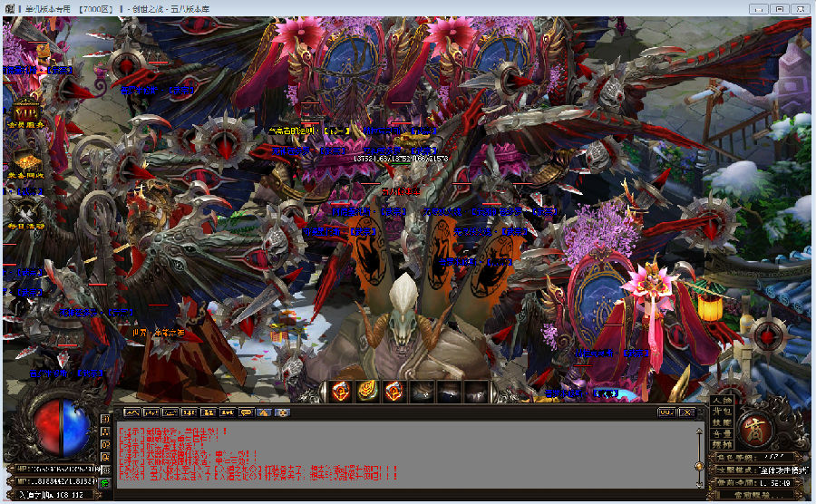Click the MP value bar
Screen dimensions: 816x504
(x=56, y=481)
